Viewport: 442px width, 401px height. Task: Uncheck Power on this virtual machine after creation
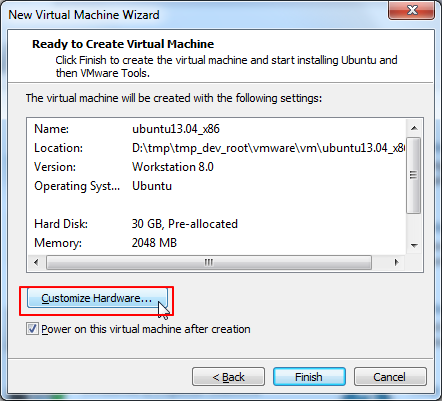[x=32, y=329]
